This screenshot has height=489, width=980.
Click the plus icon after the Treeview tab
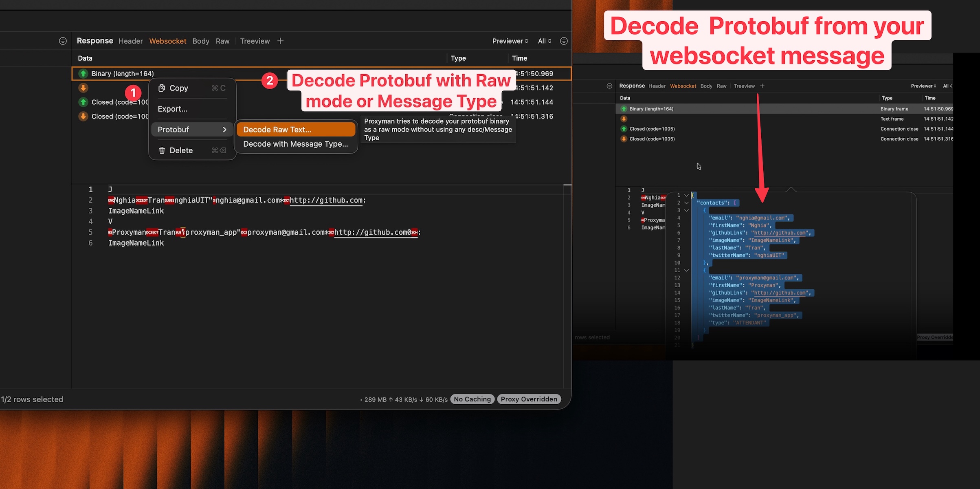[x=280, y=41]
